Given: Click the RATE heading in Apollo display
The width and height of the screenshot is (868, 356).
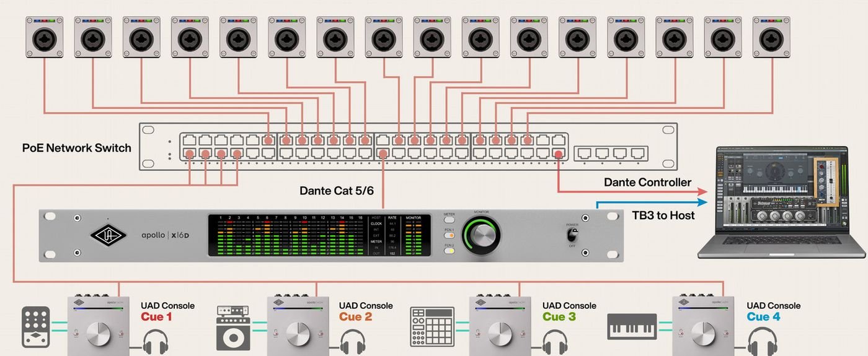Looking at the screenshot, I should (x=392, y=218).
